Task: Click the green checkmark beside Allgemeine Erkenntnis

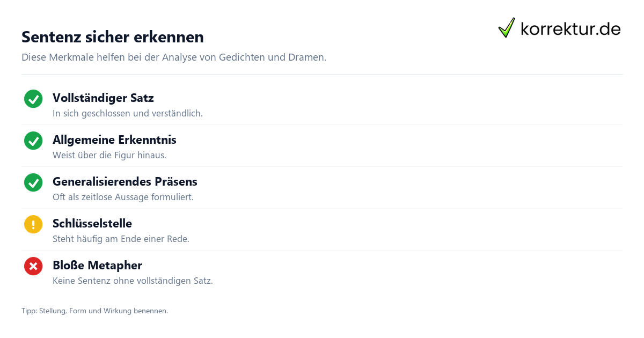Action: coord(33,141)
